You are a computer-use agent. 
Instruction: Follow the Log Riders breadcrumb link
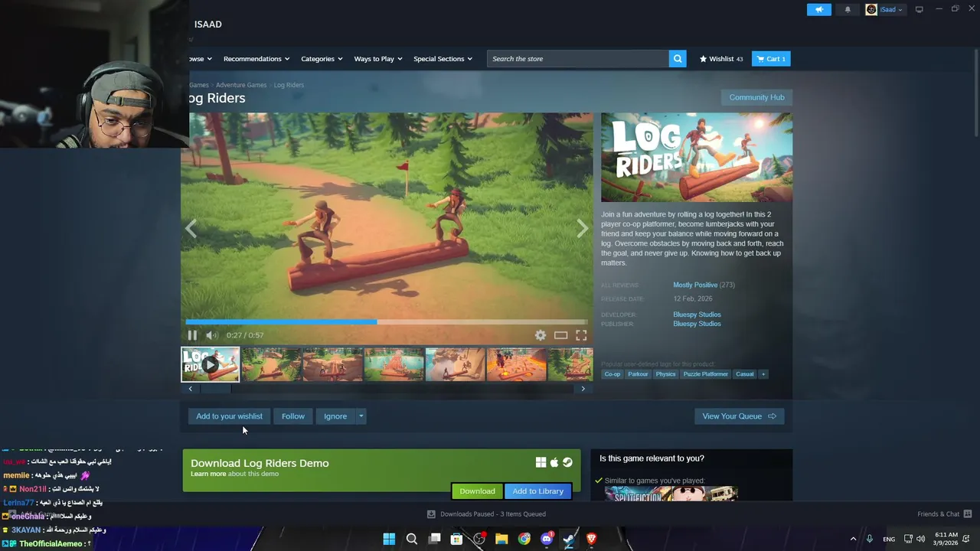[x=289, y=85]
